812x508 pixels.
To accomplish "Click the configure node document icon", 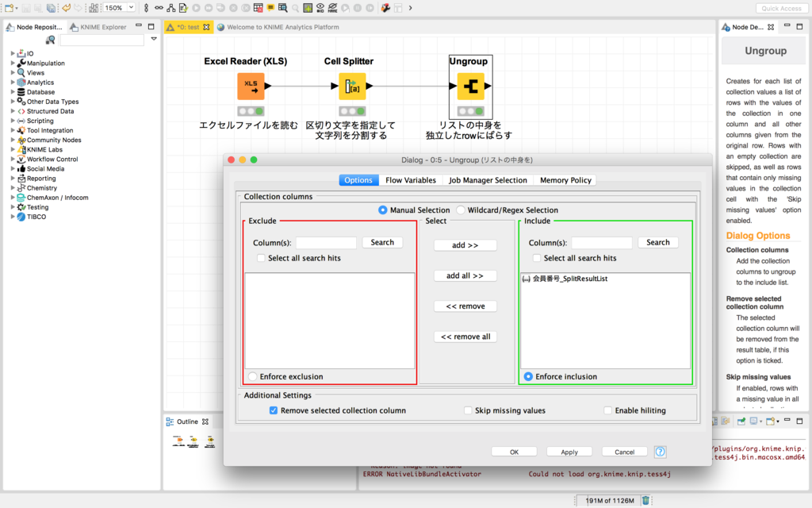I will (x=183, y=8).
